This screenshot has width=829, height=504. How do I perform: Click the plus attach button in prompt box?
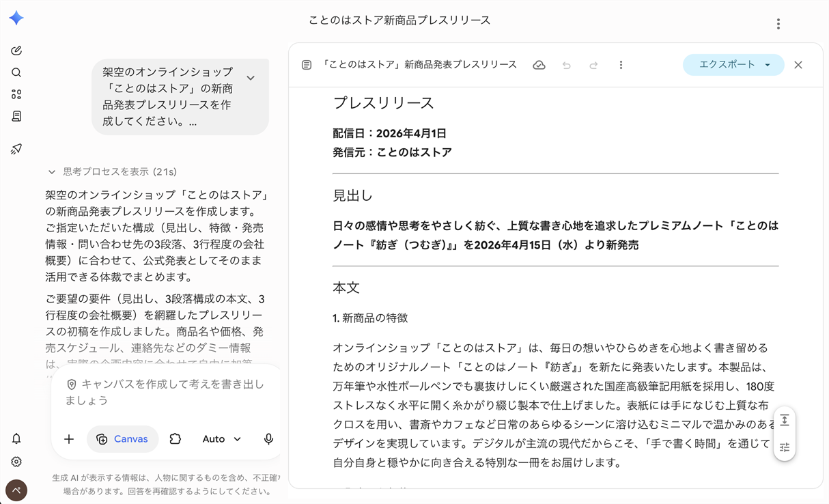click(x=69, y=439)
